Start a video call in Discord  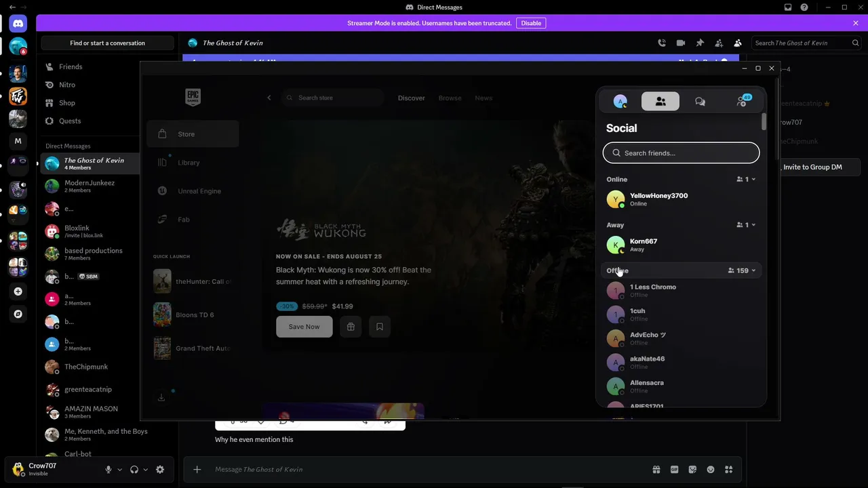point(681,43)
